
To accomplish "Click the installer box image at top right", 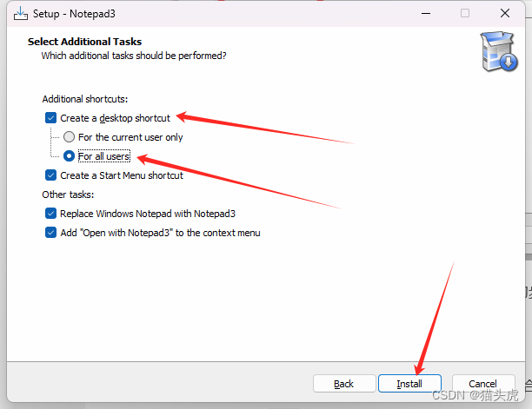I will [498, 51].
